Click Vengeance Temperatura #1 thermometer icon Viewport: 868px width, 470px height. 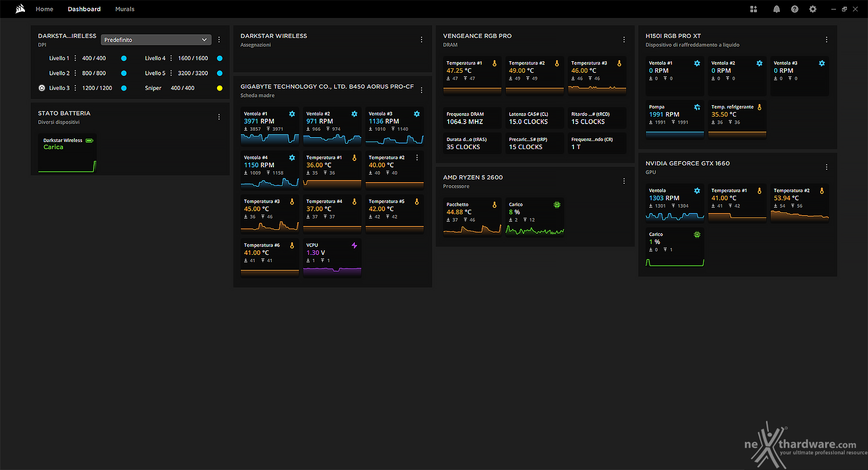pyautogui.click(x=494, y=63)
